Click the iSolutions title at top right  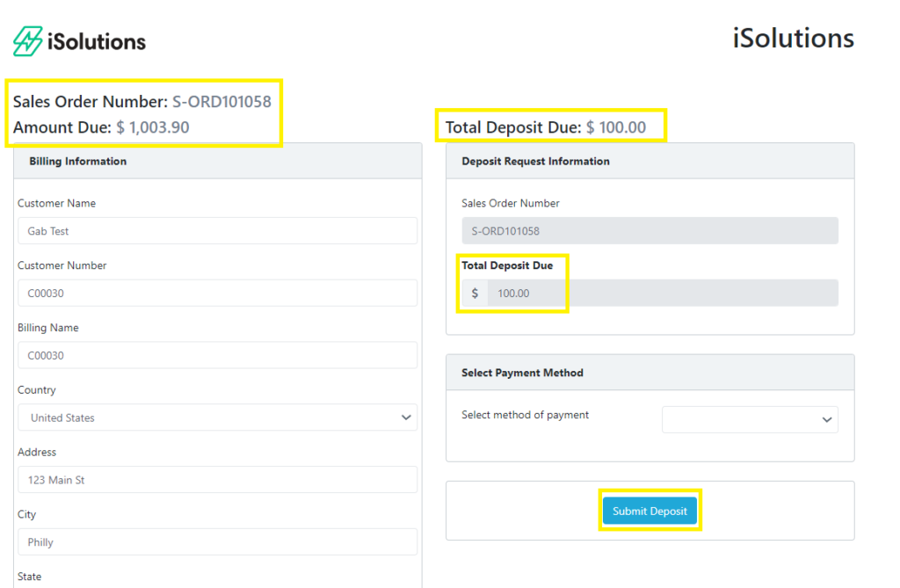tap(793, 39)
